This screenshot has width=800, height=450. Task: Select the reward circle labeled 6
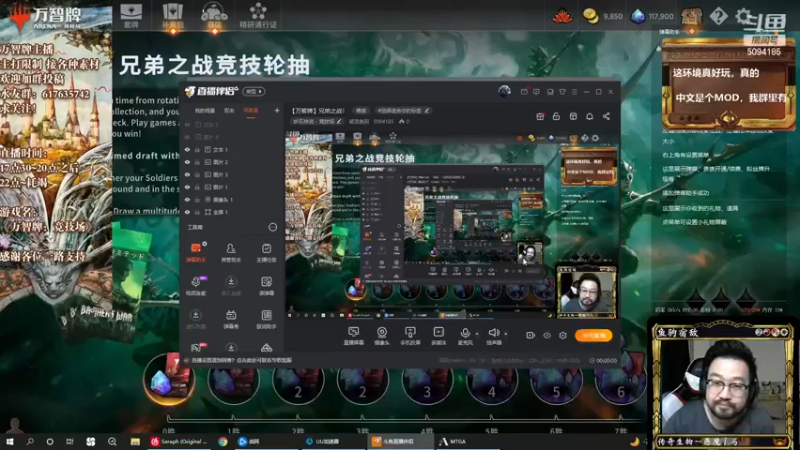(x=620, y=382)
